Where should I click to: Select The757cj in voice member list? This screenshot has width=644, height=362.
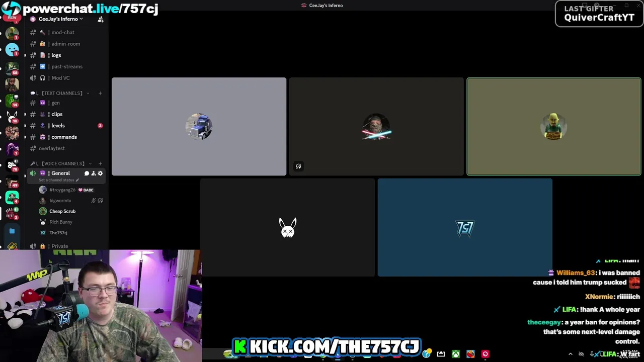pyautogui.click(x=70, y=233)
